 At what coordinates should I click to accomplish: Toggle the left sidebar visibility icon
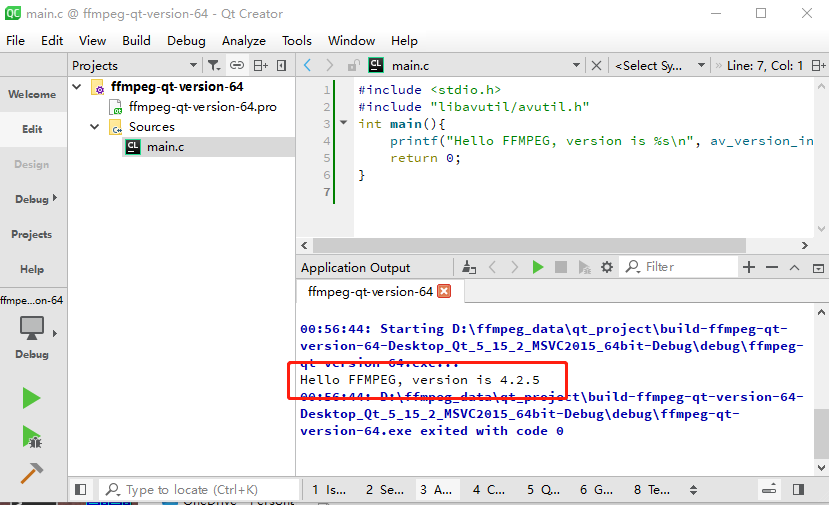(x=80, y=490)
